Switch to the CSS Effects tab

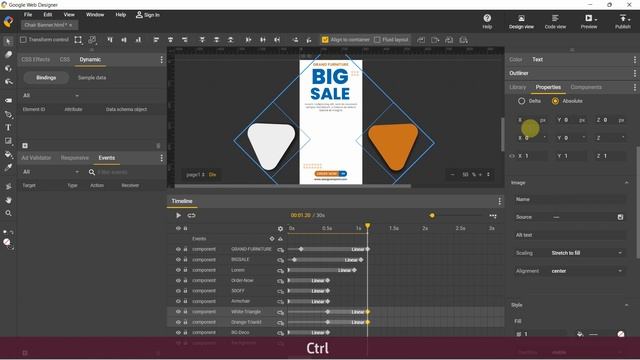pyautogui.click(x=36, y=60)
